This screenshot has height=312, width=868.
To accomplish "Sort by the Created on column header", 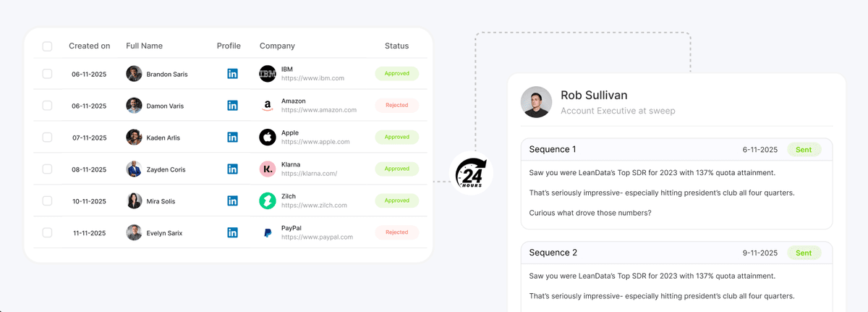I will click(90, 46).
